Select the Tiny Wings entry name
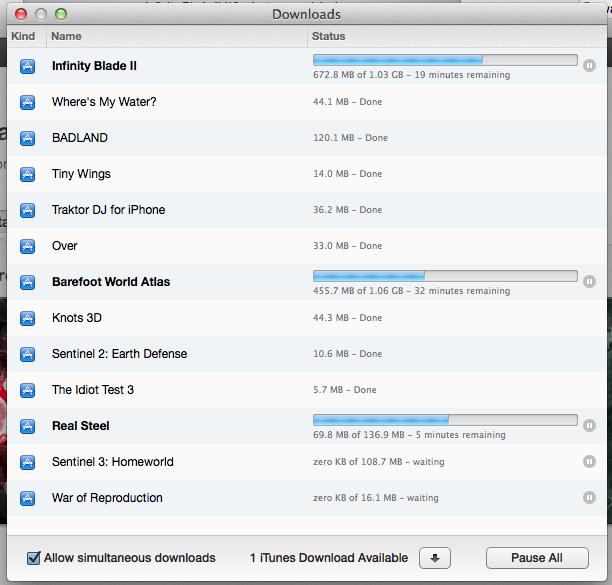This screenshot has height=585, width=612. [x=81, y=174]
